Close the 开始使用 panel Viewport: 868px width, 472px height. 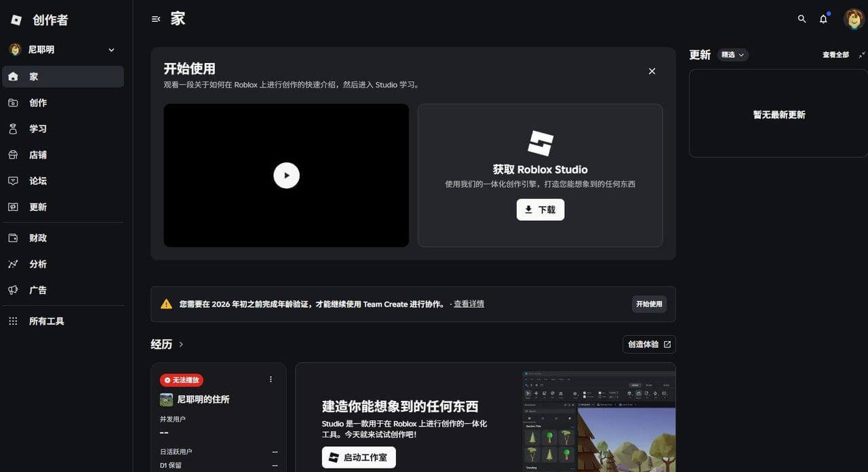tap(652, 71)
